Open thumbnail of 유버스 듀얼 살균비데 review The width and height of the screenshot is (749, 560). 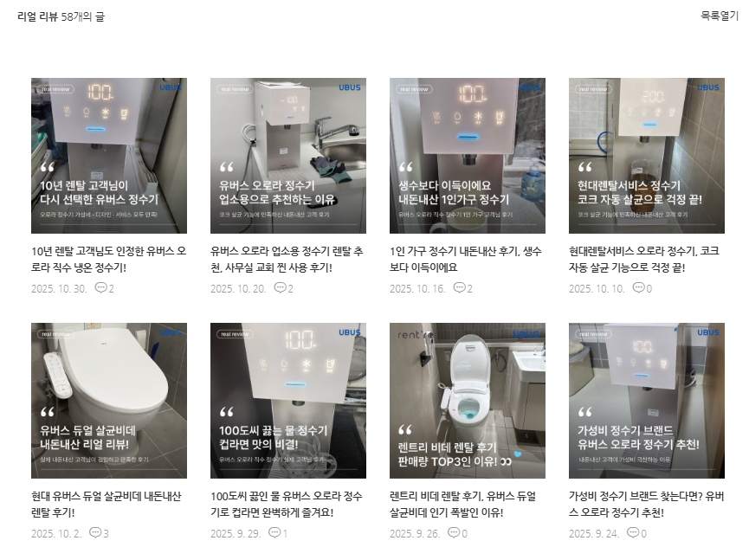(109, 401)
